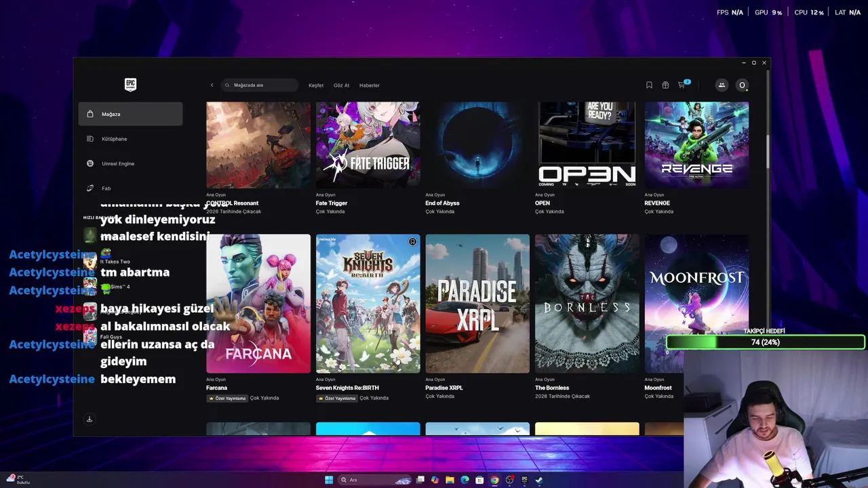Open File Explorer in the taskbar
This screenshot has height=488, width=868.
click(x=450, y=480)
